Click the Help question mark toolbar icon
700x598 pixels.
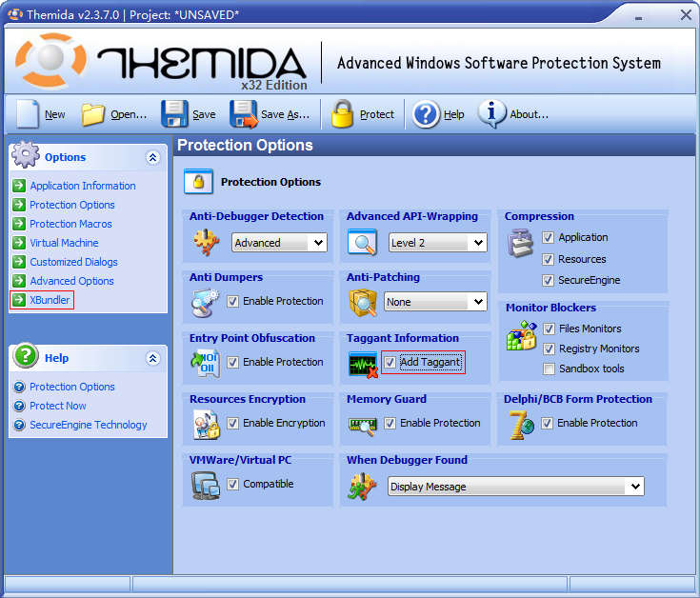(426, 114)
